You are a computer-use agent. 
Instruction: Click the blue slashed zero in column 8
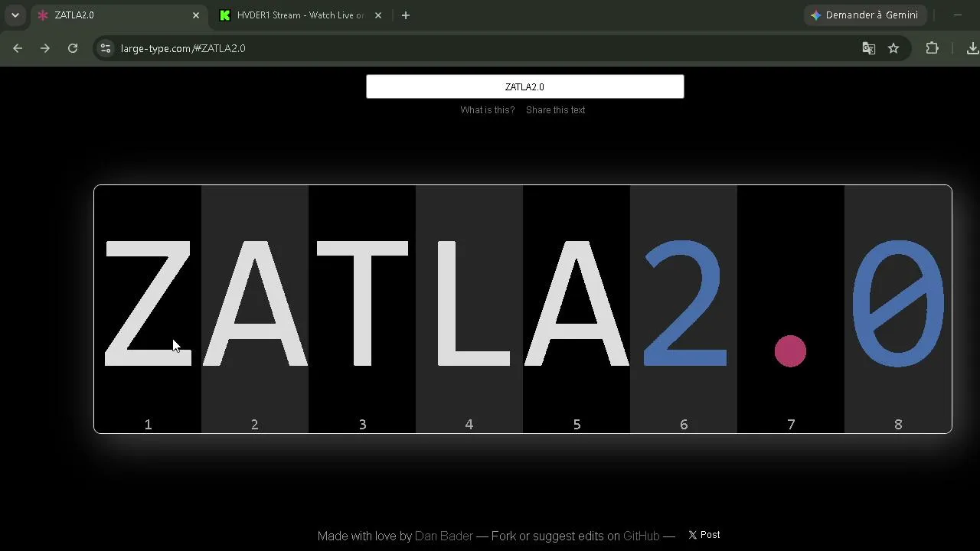[x=898, y=303]
